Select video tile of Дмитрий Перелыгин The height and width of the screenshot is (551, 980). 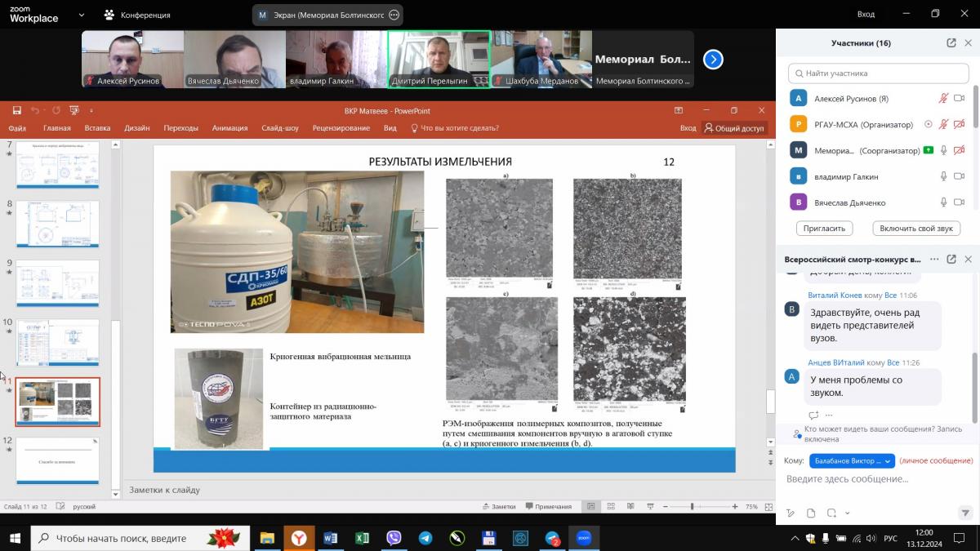[439, 59]
